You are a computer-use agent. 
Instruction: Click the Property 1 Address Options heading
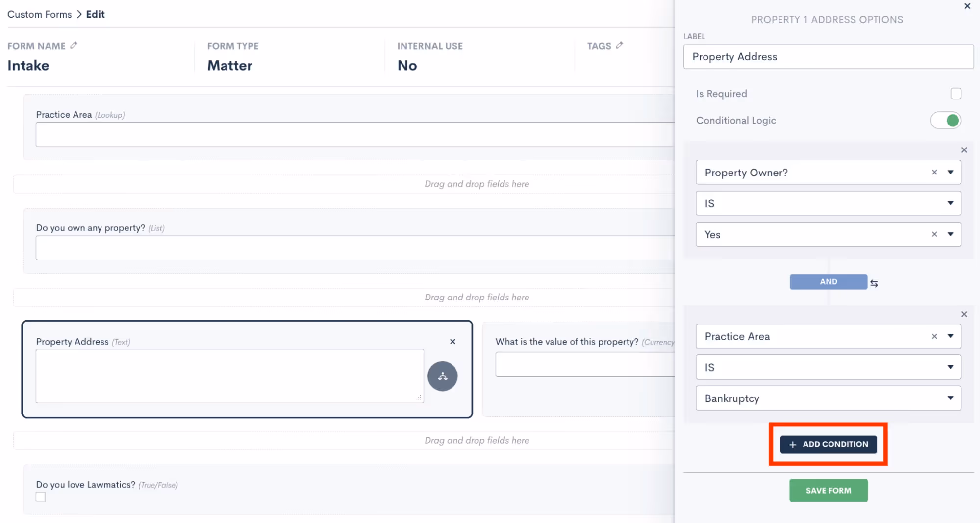pos(827,20)
